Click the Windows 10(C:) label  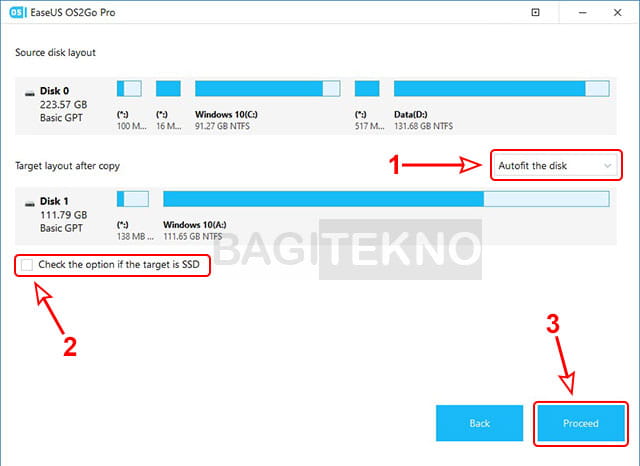[x=226, y=114]
